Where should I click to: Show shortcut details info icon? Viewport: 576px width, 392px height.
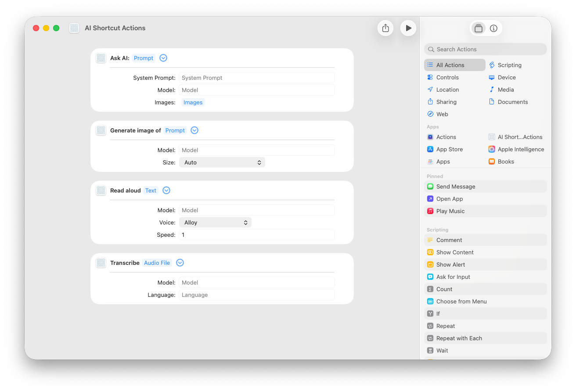coord(493,29)
